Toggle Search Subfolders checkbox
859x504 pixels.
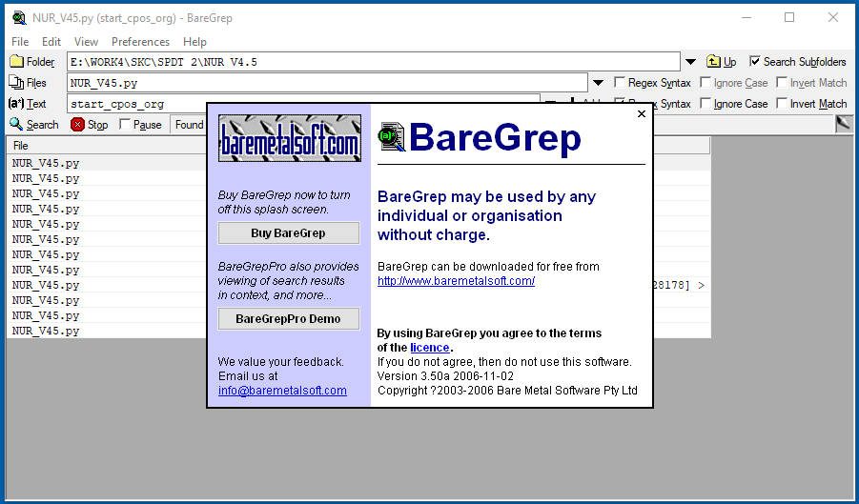point(755,61)
